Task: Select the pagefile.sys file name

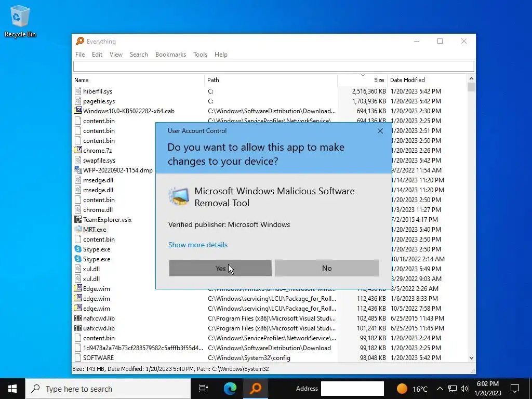Action: (99, 101)
